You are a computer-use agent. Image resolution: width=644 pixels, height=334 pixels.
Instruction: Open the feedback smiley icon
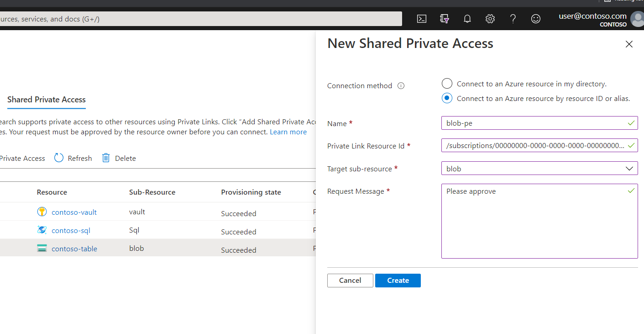pos(536,19)
